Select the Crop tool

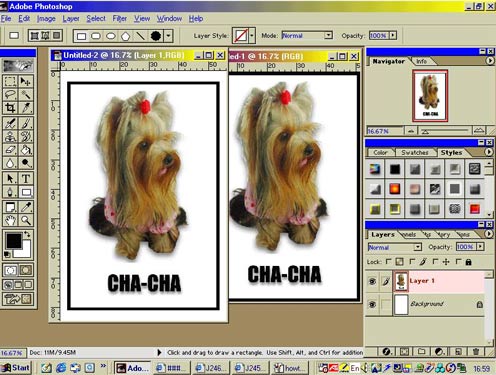(x=10, y=108)
